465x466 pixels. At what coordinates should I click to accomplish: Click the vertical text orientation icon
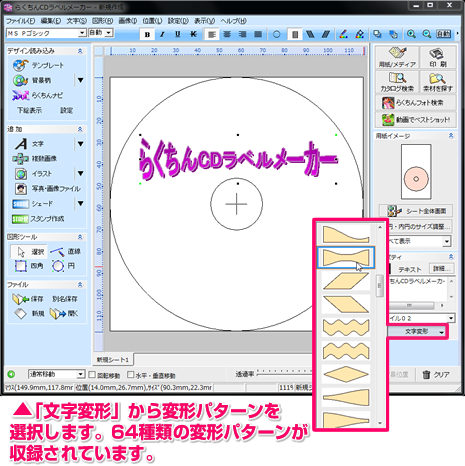point(295,34)
